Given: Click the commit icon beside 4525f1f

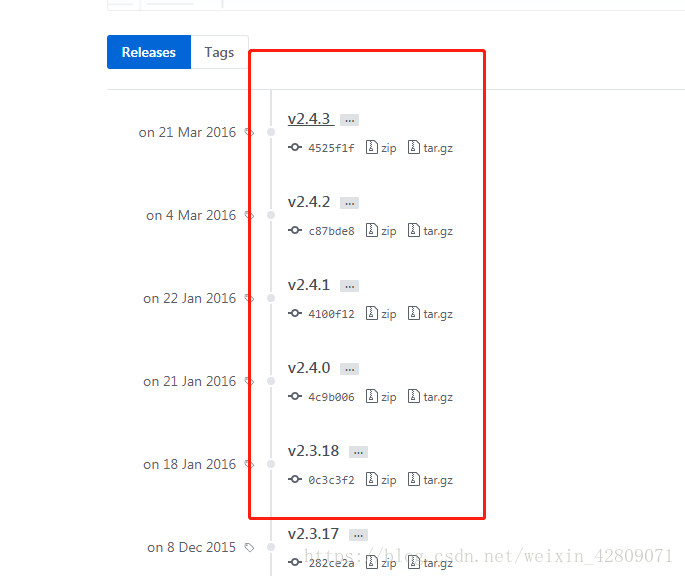Looking at the screenshot, I should (295, 147).
